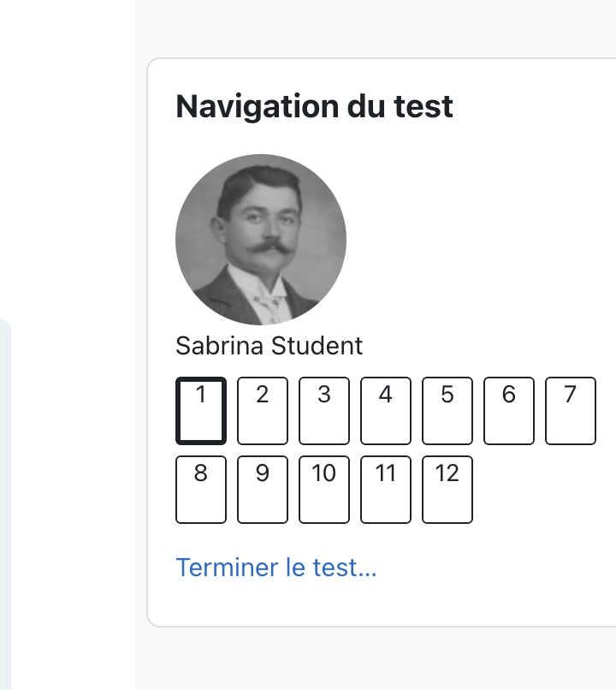616x690 pixels.
Task: Click the mustached man's avatar image
Action: pyautogui.click(x=261, y=240)
